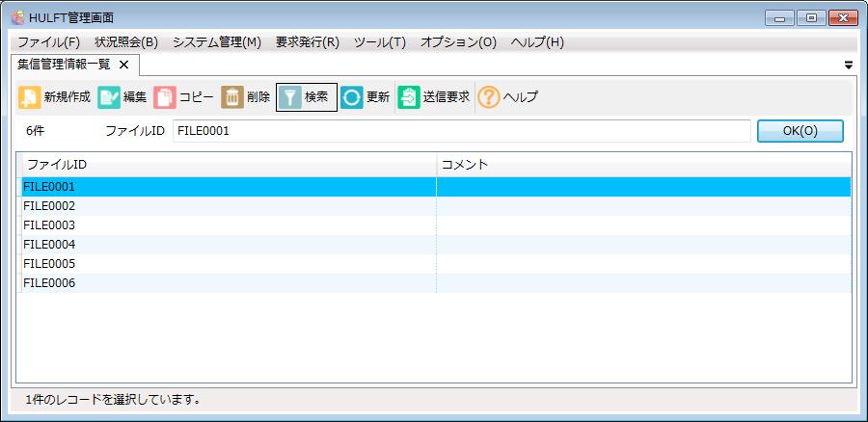Maximize the HULFT管理画面 window
Viewport: 868px width, 422px height.
click(811, 18)
